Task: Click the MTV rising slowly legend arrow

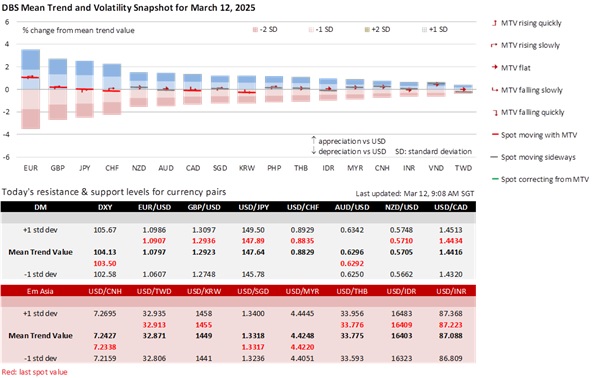Action: [494, 45]
